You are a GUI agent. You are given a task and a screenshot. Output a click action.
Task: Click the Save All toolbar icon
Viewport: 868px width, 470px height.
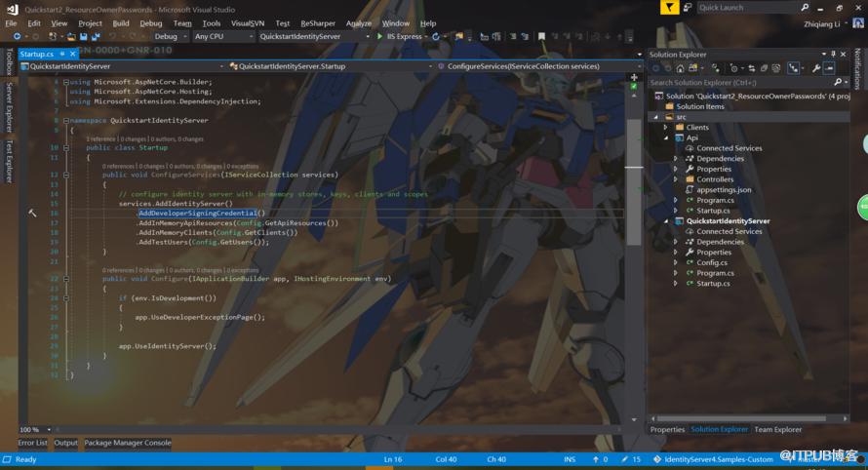pos(96,36)
